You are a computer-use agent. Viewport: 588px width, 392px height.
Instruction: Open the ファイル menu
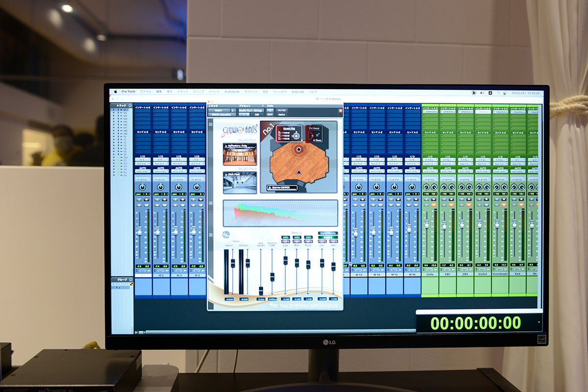[146, 92]
